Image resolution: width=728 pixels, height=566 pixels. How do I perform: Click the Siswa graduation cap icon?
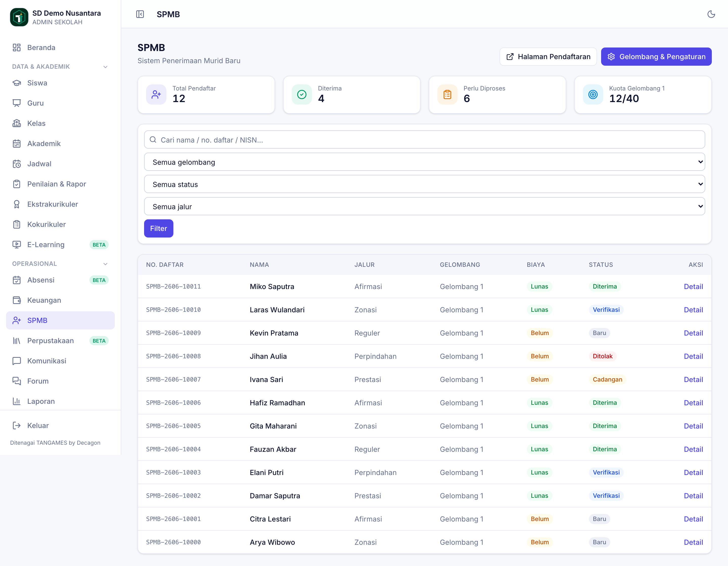pos(17,83)
